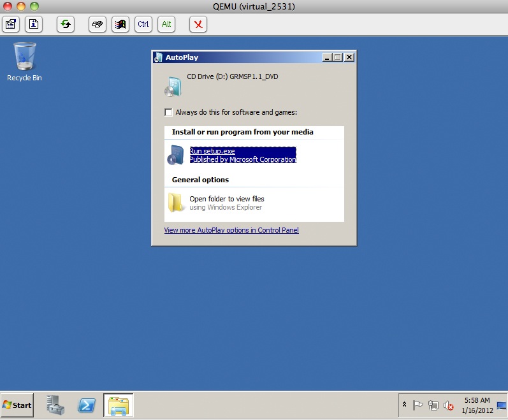The height and width of the screenshot is (420, 508).
Task: Click the green macOS zoom window button
Action: (x=34, y=6)
